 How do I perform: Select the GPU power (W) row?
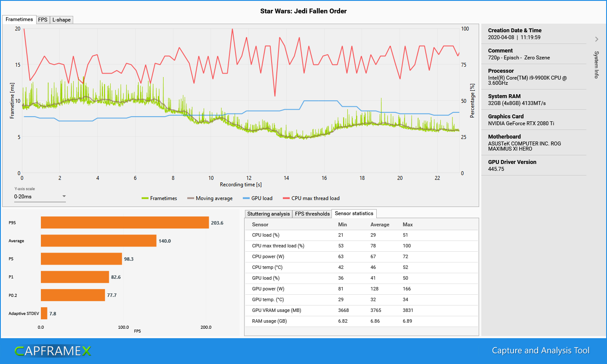(361, 289)
